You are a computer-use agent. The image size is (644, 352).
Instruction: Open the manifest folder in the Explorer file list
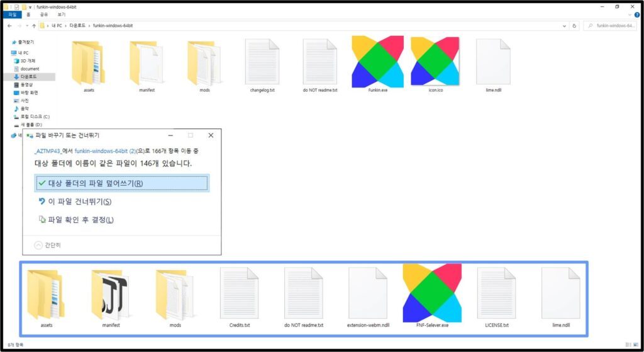(x=147, y=65)
